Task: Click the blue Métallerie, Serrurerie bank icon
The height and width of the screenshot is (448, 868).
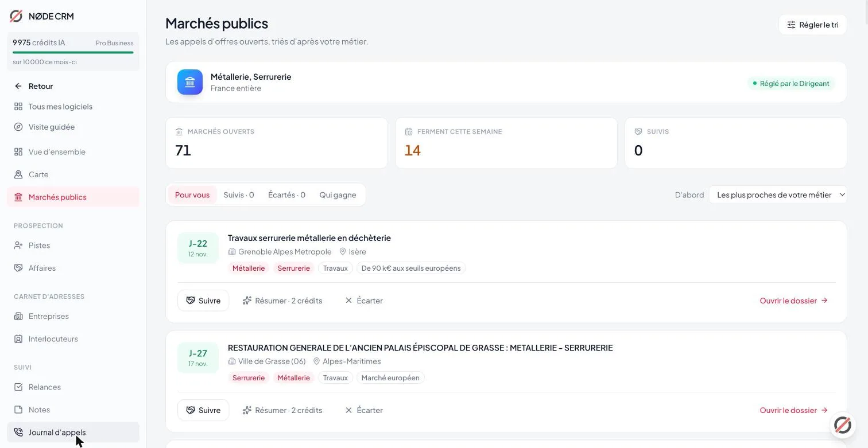Action: [x=190, y=82]
